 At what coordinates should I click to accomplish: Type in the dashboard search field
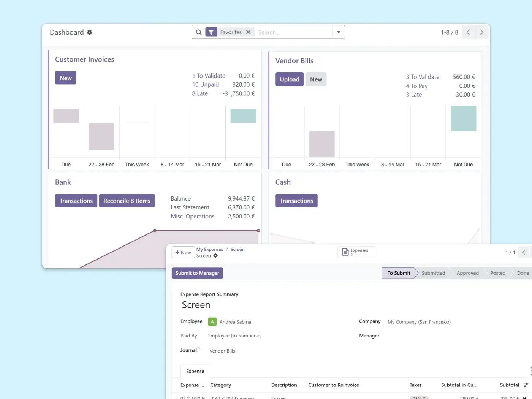tap(293, 32)
